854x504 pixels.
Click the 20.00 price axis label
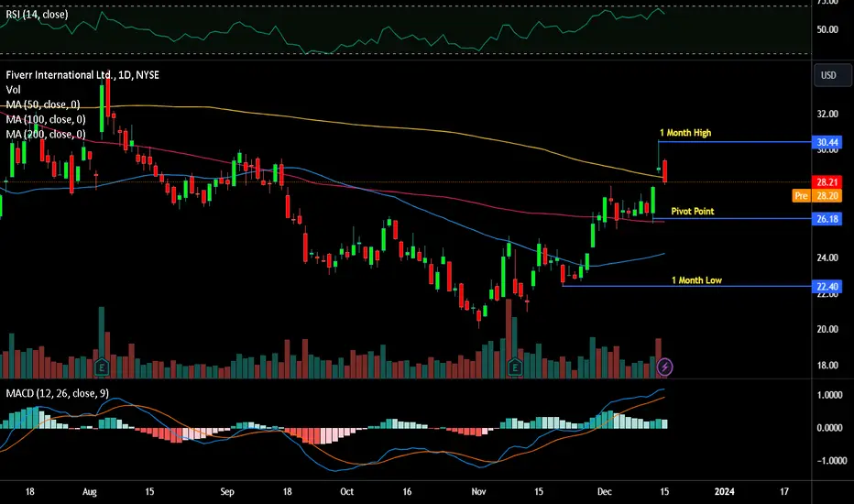(827, 329)
